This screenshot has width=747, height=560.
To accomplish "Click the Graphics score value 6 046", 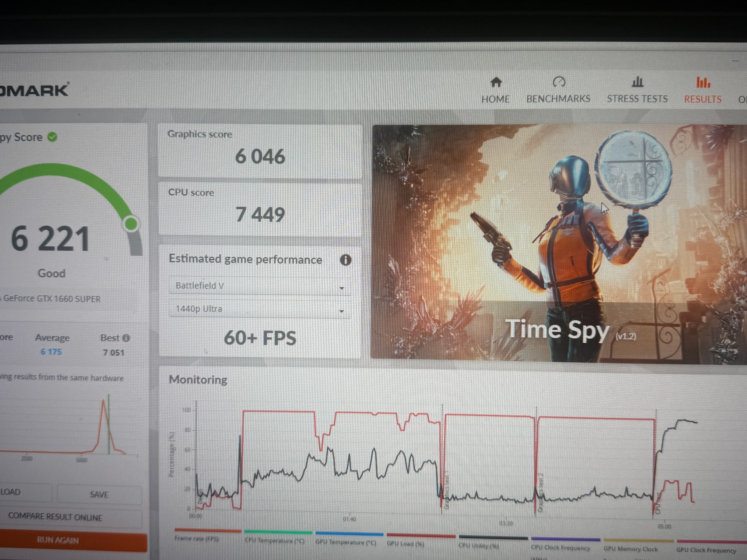I will [x=260, y=156].
